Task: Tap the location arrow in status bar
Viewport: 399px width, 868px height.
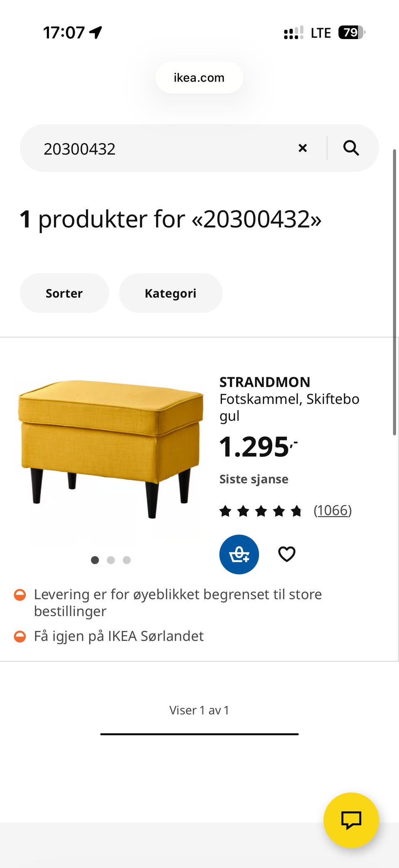Action: pos(96,32)
